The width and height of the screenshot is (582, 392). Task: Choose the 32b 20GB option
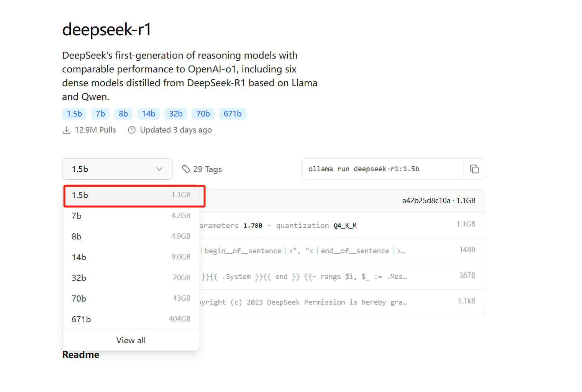(x=131, y=278)
